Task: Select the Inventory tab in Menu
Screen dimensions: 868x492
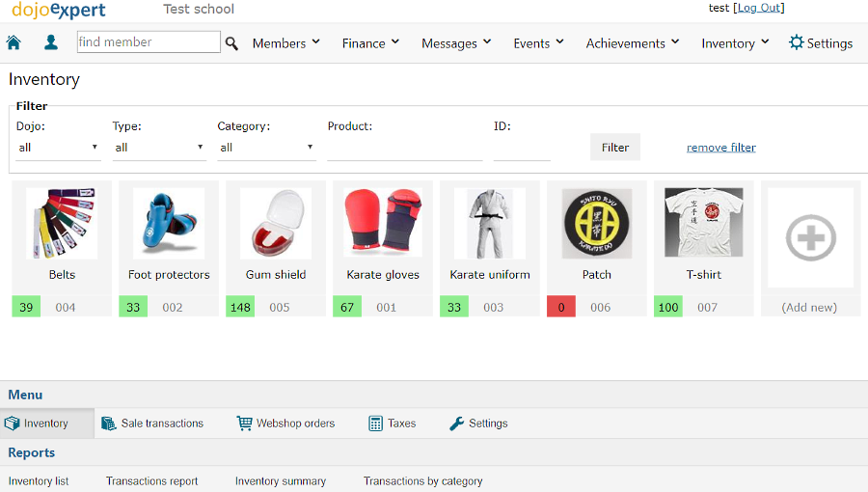Action: pos(47,424)
